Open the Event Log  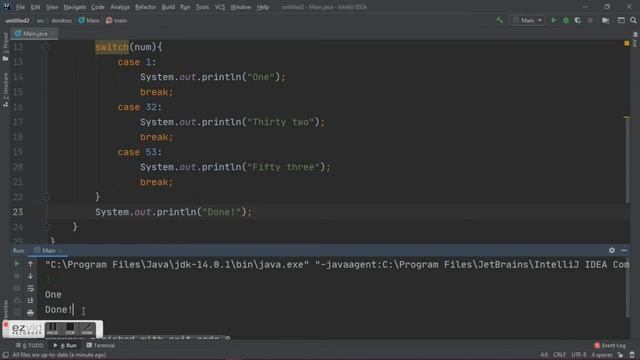tap(610, 345)
